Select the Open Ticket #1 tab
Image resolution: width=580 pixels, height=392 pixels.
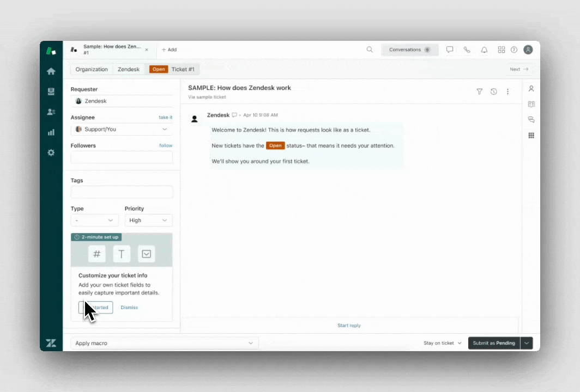(x=172, y=70)
